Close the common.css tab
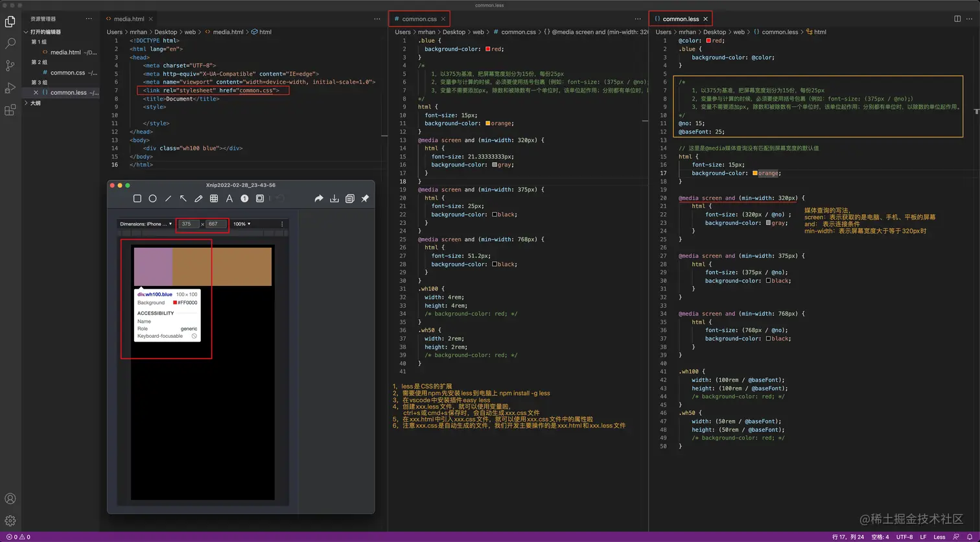Image resolution: width=980 pixels, height=542 pixels. (x=443, y=19)
